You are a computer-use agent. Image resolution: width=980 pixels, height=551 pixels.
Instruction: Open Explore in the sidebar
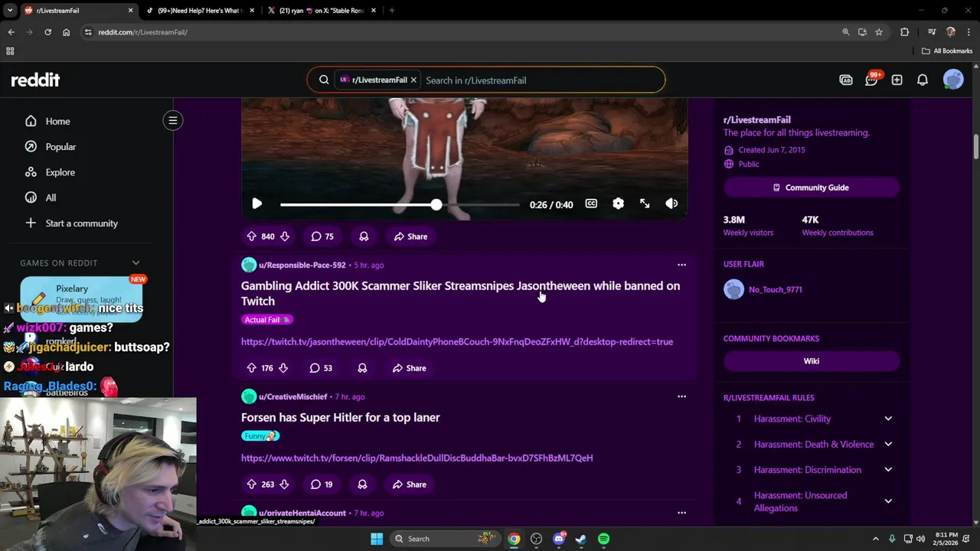60,172
